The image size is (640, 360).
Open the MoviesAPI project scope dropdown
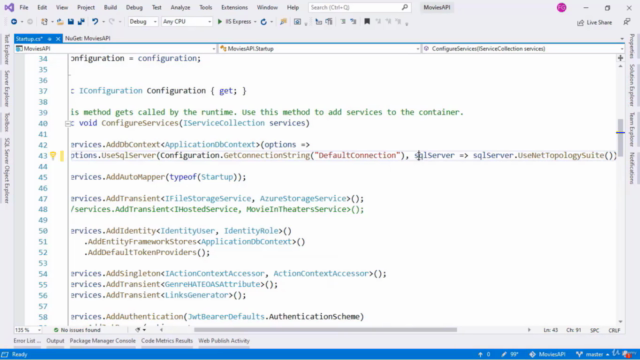(x=116, y=49)
